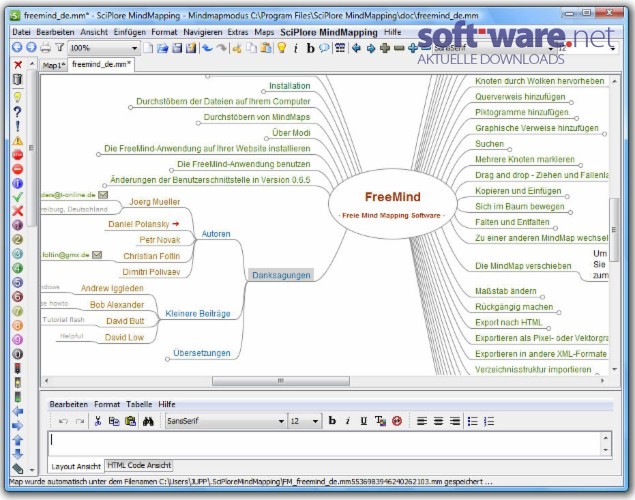Expand the Installation node
Viewport: 635px width, 500px height.
(264, 92)
